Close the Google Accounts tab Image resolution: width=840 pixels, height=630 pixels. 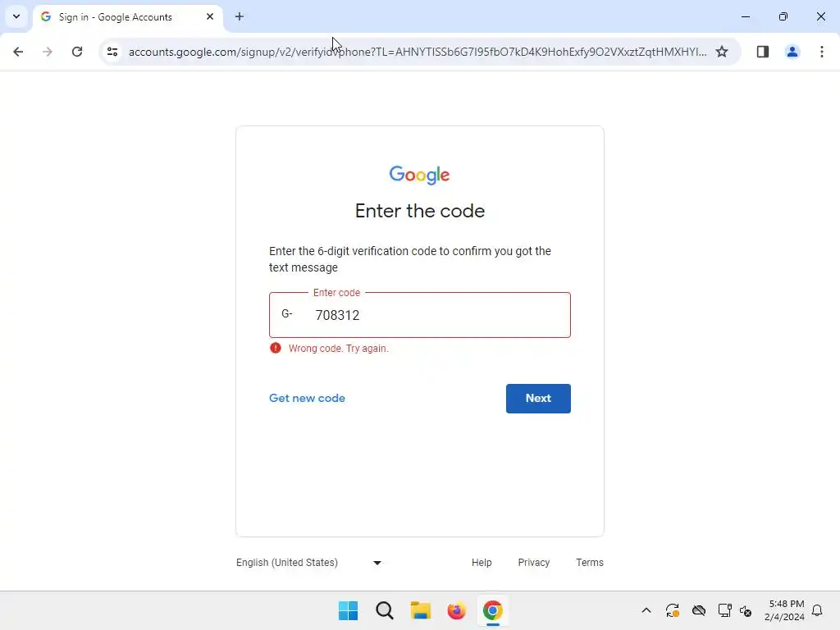(210, 16)
